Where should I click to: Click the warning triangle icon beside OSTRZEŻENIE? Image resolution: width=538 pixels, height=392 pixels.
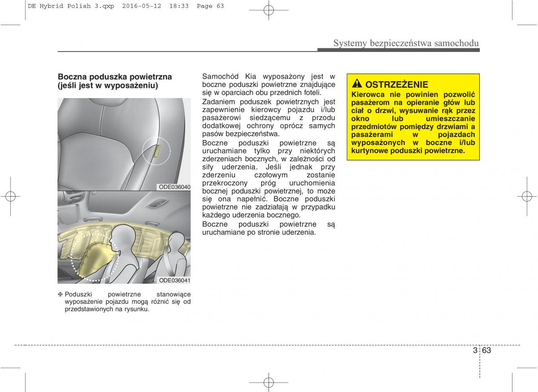(x=357, y=84)
